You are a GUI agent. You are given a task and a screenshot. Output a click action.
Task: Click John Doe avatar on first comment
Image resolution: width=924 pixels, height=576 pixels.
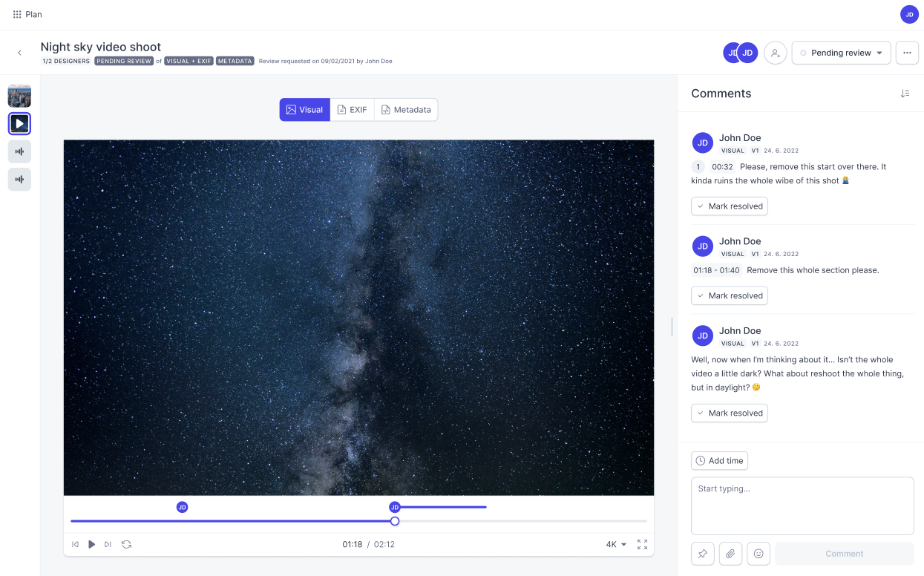pyautogui.click(x=703, y=143)
